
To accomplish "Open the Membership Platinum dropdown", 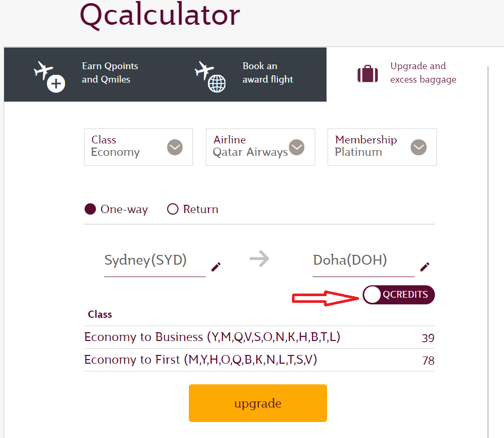I will [x=382, y=147].
